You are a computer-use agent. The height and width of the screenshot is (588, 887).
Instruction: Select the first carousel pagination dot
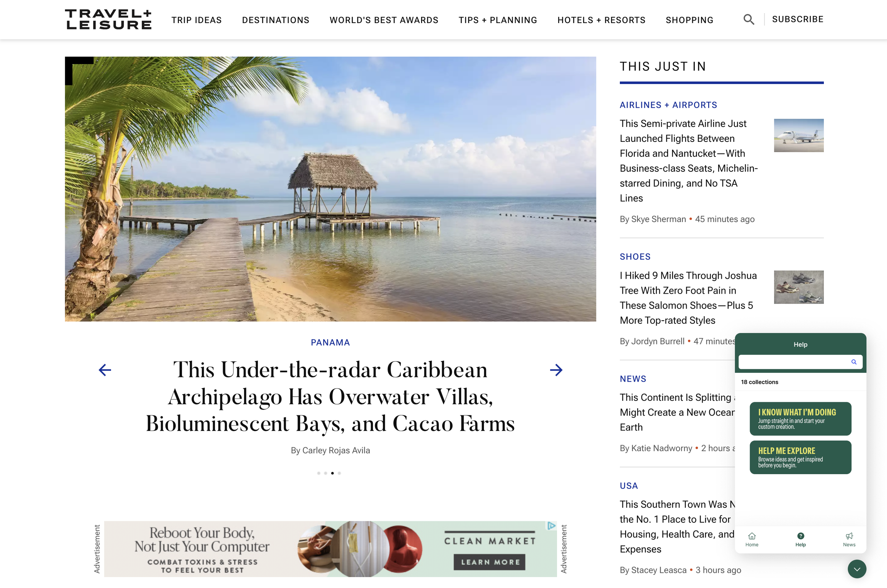pyautogui.click(x=318, y=473)
